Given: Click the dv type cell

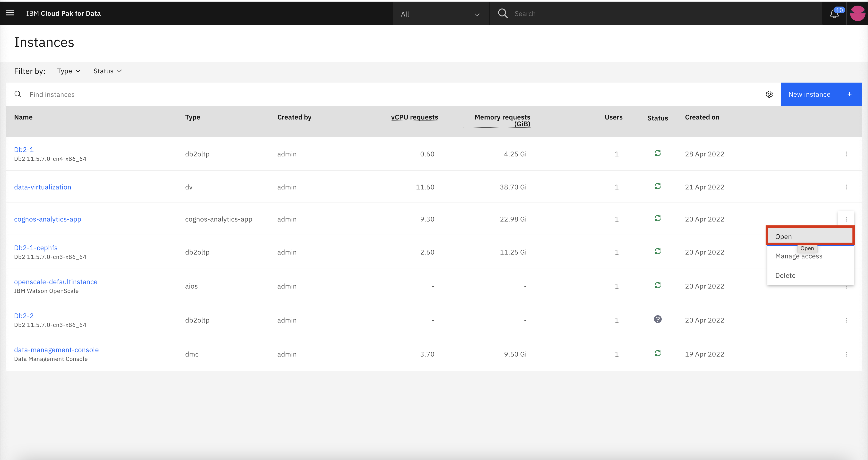Looking at the screenshot, I should (x=189, y=187).
